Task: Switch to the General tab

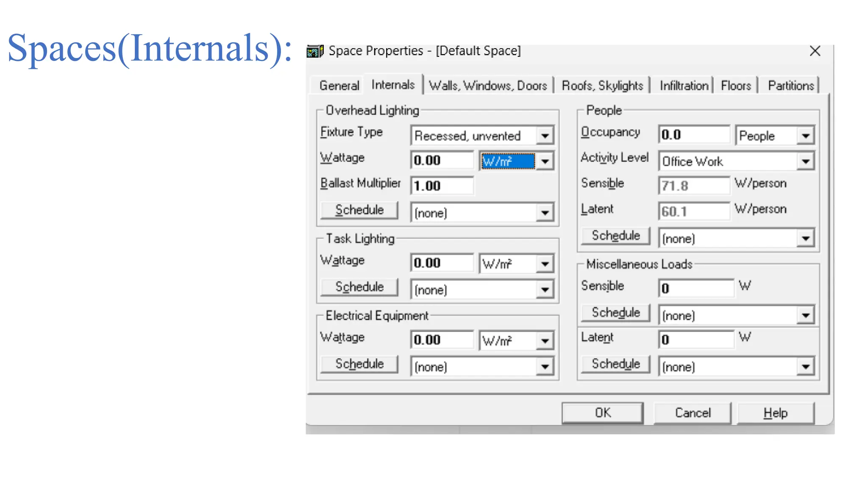Action: [x=339, y=86]
